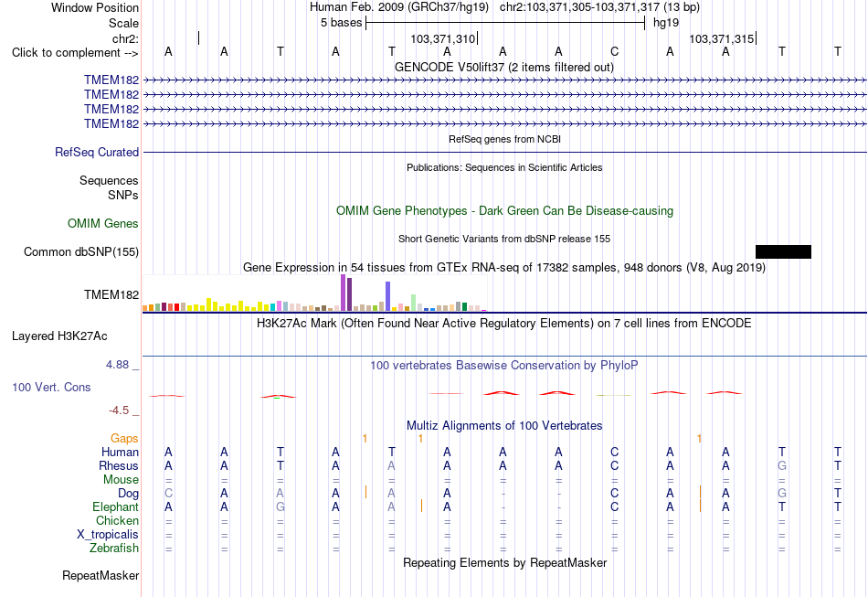Image resolution: width=868 pixels, height=597 pixels.
Task: Select the Layered H3K27Ac track label
Action: coord(59,336)
